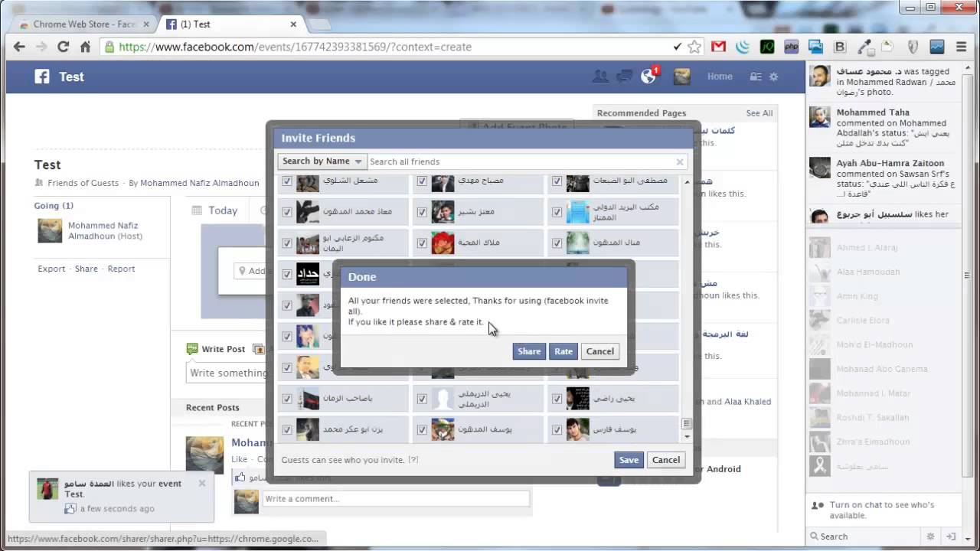Open the chart graph extension icon
This screenshot has width=980, height=551.
click(937, 47)
